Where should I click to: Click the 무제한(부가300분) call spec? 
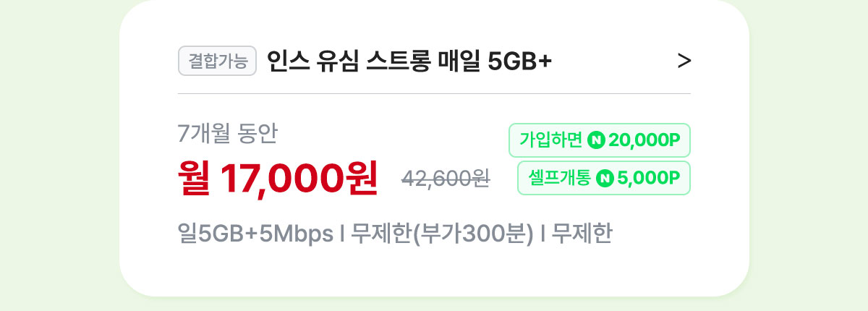pos(442,234)
